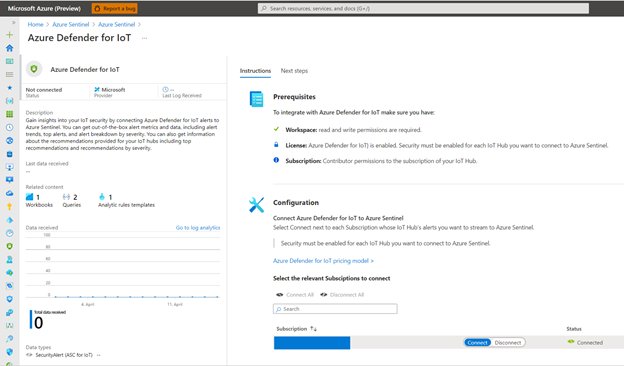This screenshot has width=624, height=366.
Task: Click Microsoft Azure (Preview) header title
Action: coord(44,8)
